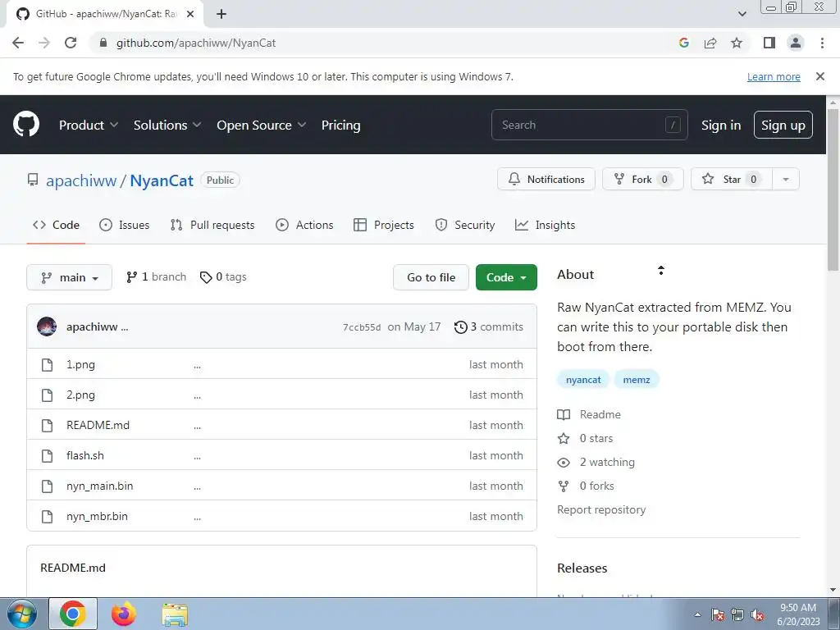Open the Issues tab
This screenshot has height=630, width=840.
pyautogui.click(x=125, y=225)
